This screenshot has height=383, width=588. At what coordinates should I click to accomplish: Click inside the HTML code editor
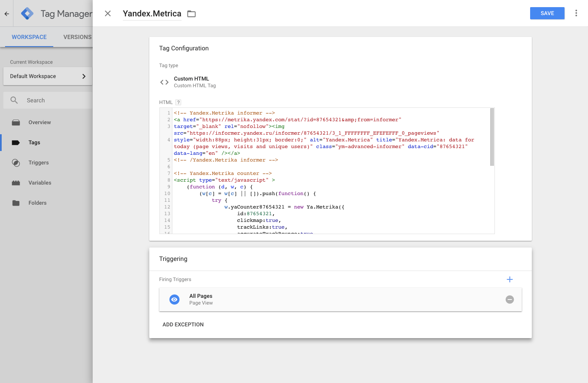[x=327, y=171]
